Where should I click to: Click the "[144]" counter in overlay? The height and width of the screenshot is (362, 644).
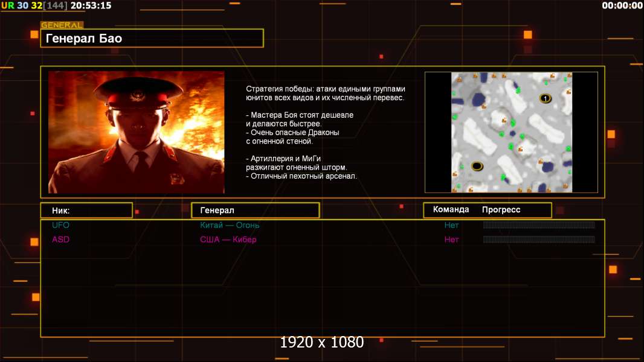pos(56,6)
